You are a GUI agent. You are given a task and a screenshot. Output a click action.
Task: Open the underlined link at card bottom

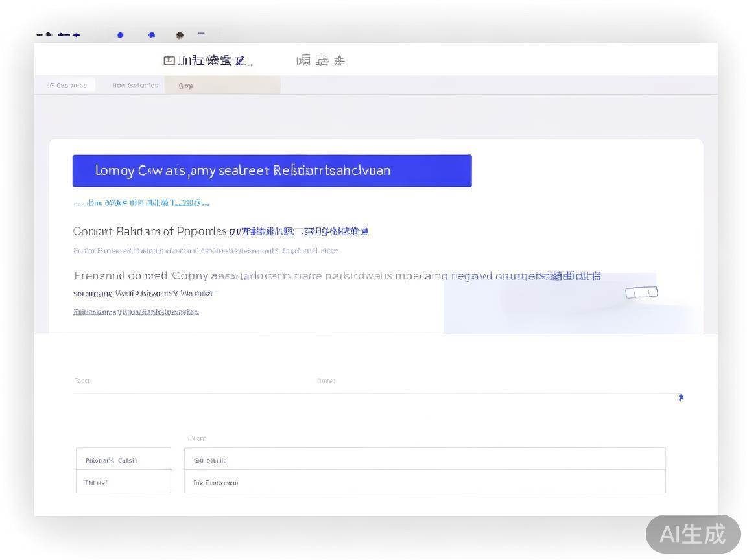point(136,312)
